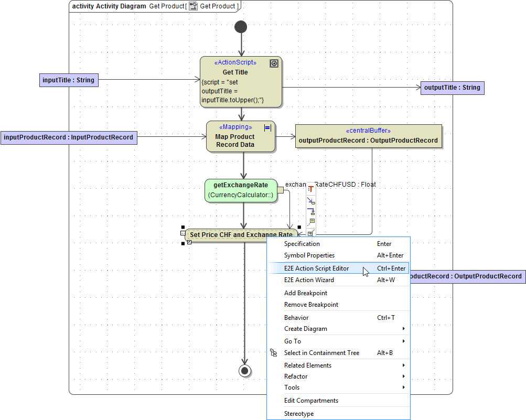The width and height of the screenshot is (526, 420).
Task: Click the mapping icon on Map Product Record Data
Action: point(267,127)
